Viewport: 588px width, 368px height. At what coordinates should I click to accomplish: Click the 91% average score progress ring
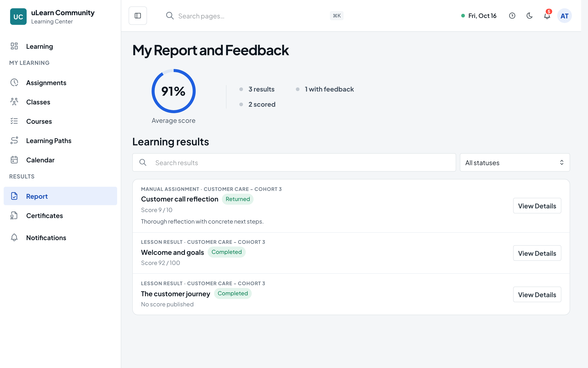pyautogui.click(x=173, y=91)
